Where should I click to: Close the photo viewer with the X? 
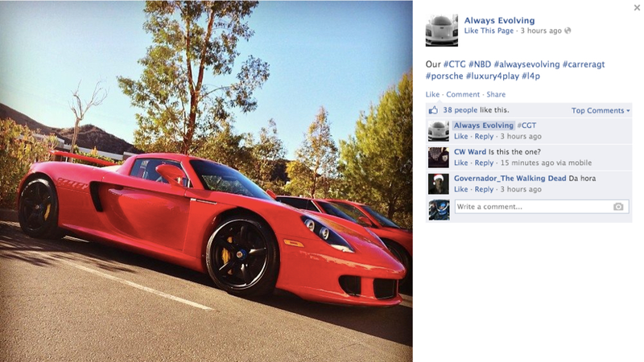(x=637, y=7)
